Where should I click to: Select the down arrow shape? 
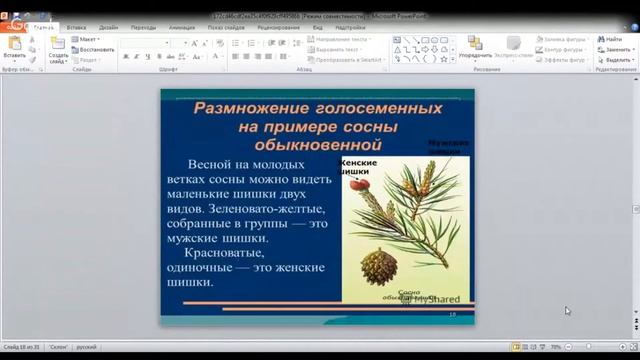click(435, 50)
